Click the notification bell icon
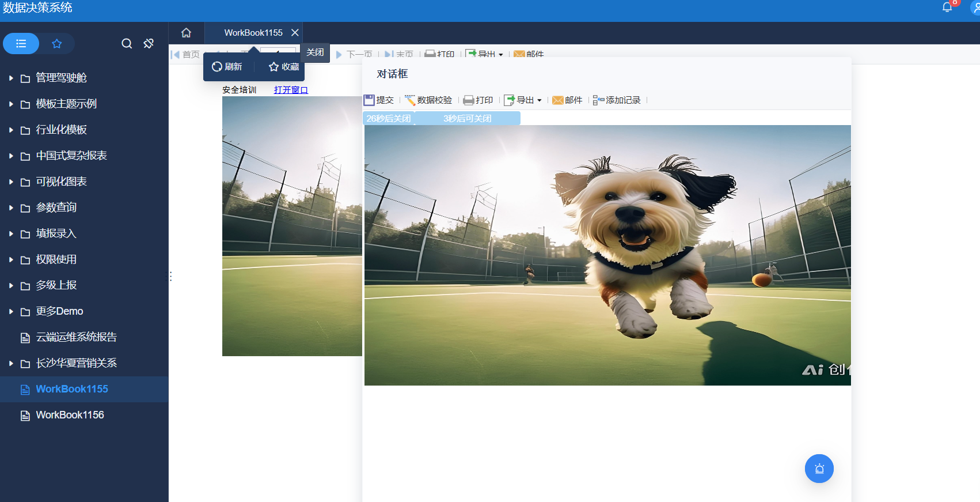Image resolution: width=980 pixels, height=502 pixels. (x=947, y=7)
